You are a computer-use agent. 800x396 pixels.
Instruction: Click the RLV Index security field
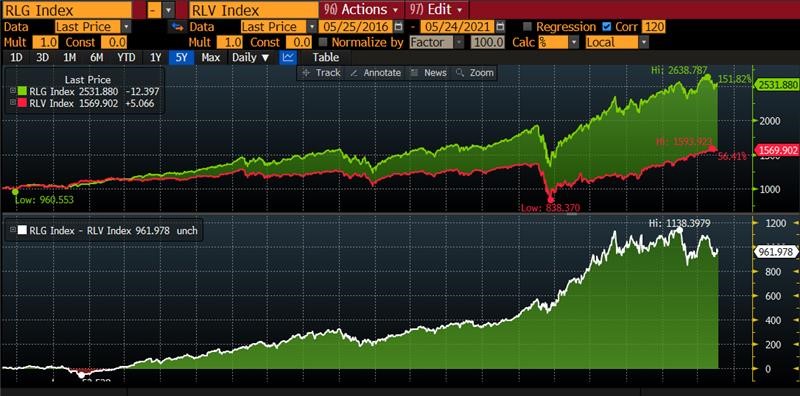click(254, 10)
